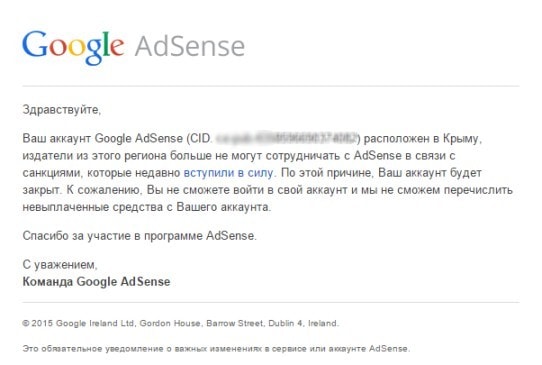The width and height of the screenshot is (542, 365).
Task: Click the phrase "Ваш аккаунт будет"
Action: click(430, 172)
